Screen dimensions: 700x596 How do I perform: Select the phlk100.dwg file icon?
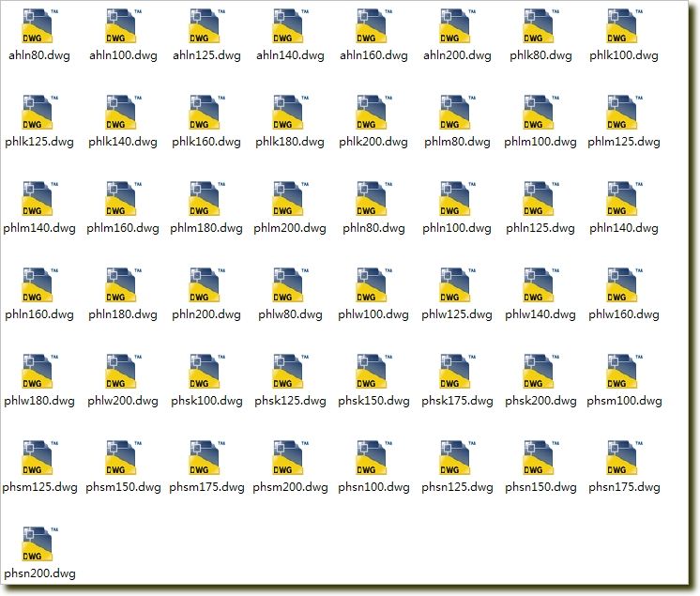coord(622,26)
